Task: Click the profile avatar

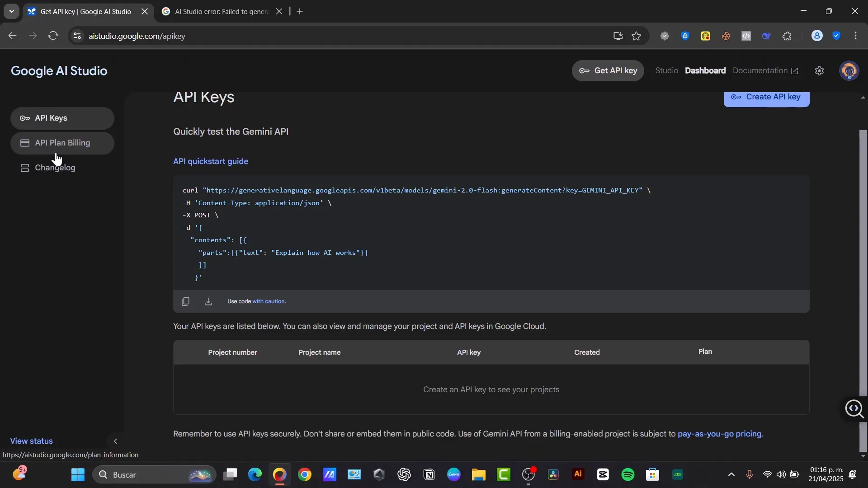Action: pos(849,70)
